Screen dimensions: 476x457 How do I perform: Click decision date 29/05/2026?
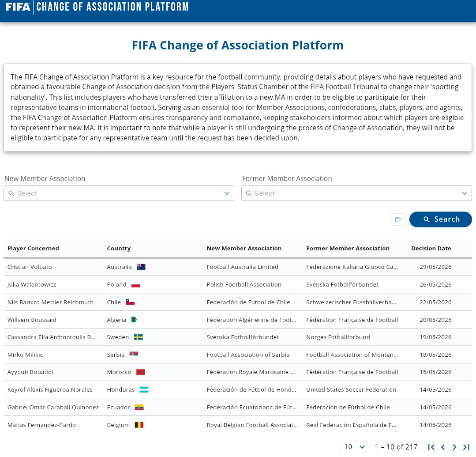(435, 267)
